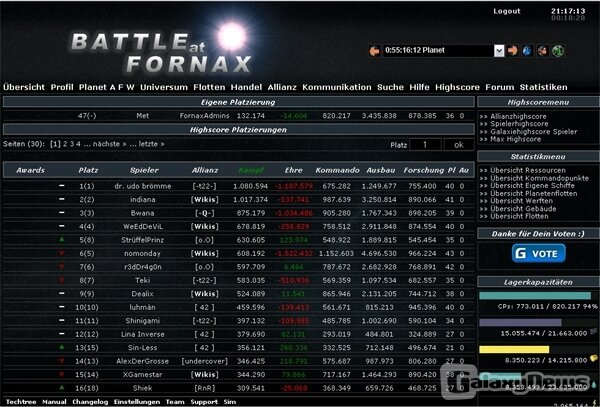Open Übersicht Planetenflotten link

coord(534,193)
